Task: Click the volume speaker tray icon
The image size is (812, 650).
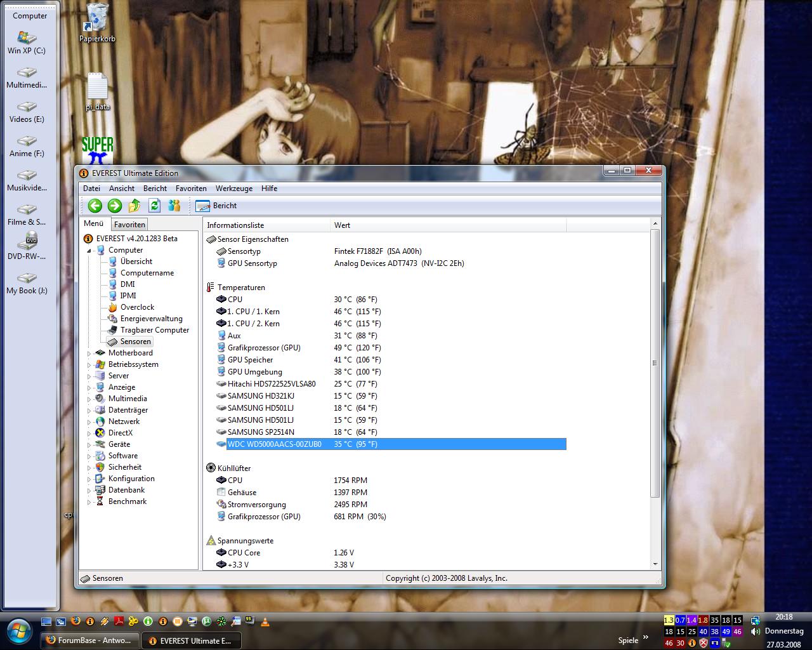Action: coord(755,632)
